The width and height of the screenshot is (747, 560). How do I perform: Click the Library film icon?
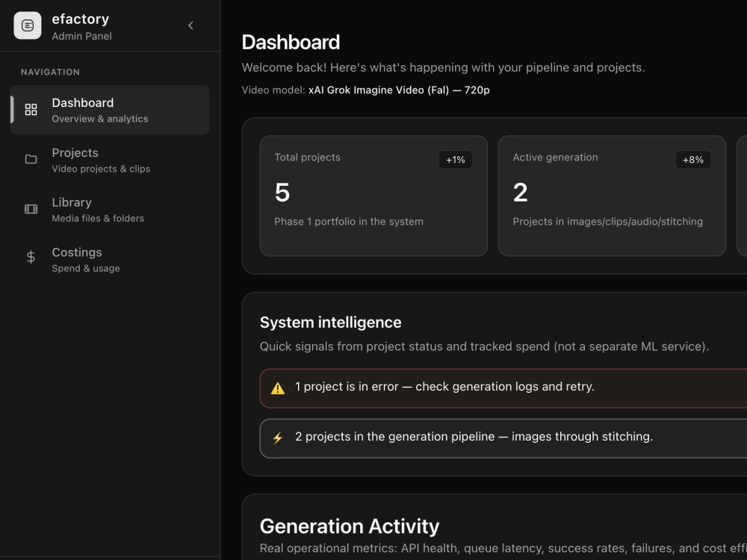pos(31,209)
